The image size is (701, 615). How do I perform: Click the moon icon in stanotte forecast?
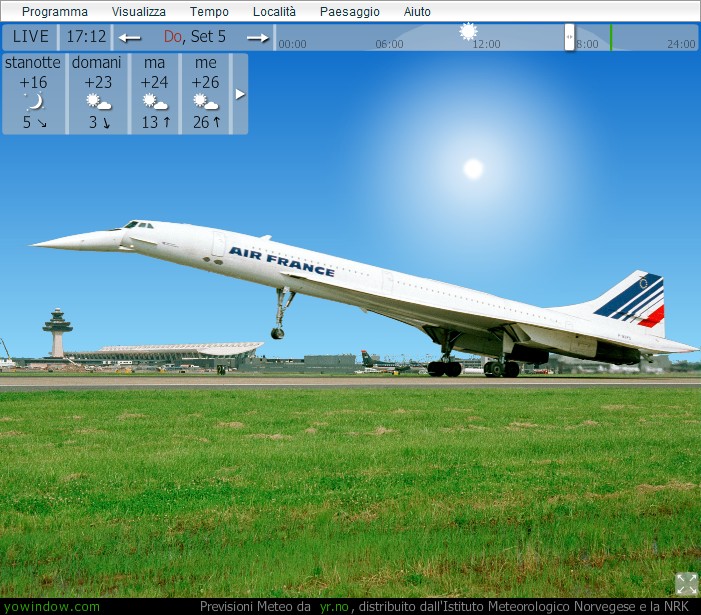click(34, 102)
